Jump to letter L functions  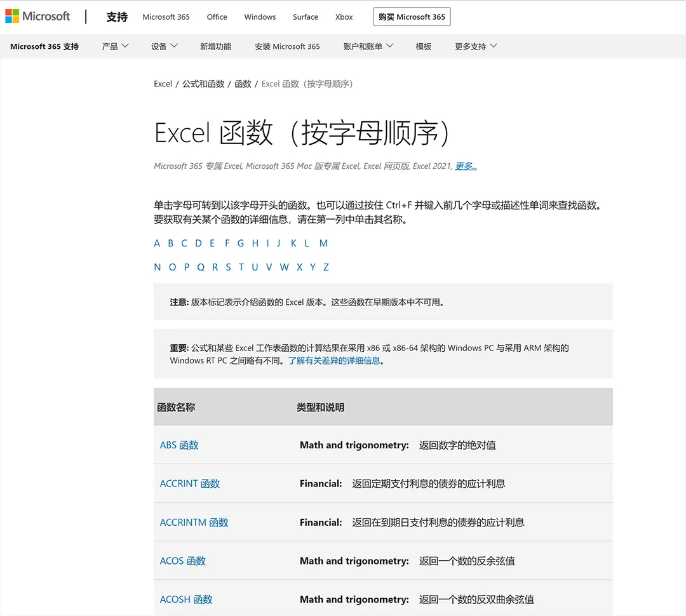point(307,244)
